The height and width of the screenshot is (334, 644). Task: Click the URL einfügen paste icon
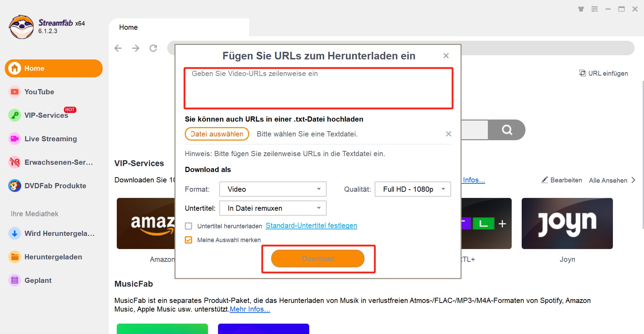pyautogui.click(x=583, y=73)
